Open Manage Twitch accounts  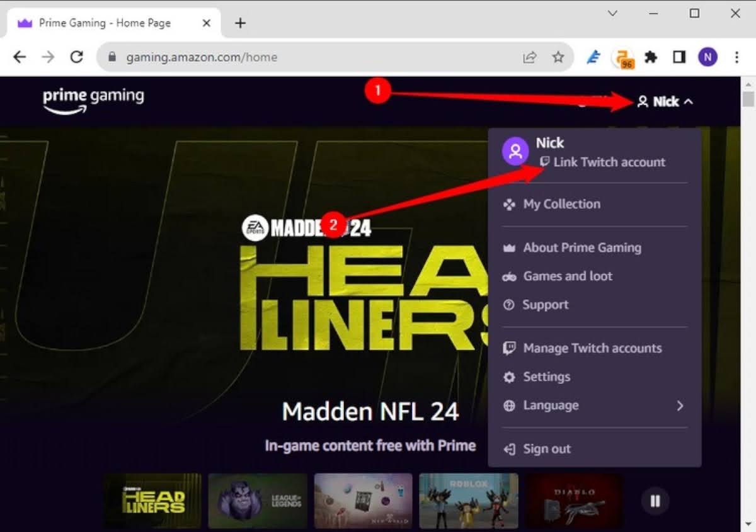[594, 348]
